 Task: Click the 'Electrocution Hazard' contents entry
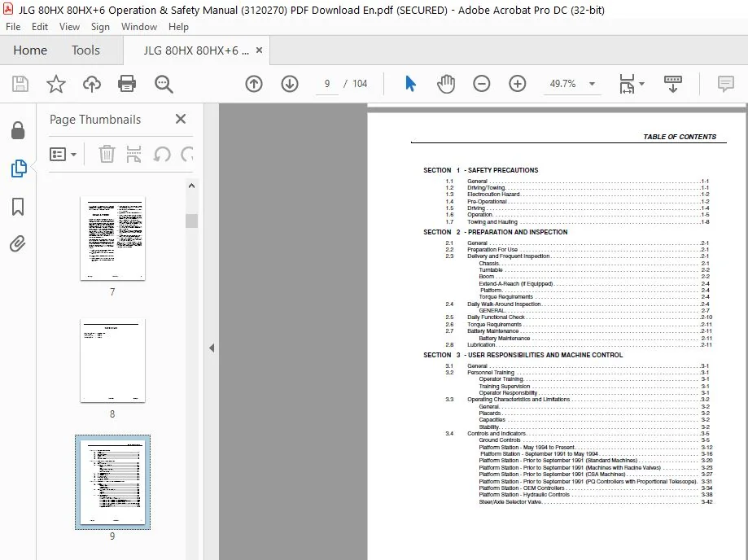tap(493, 195)
